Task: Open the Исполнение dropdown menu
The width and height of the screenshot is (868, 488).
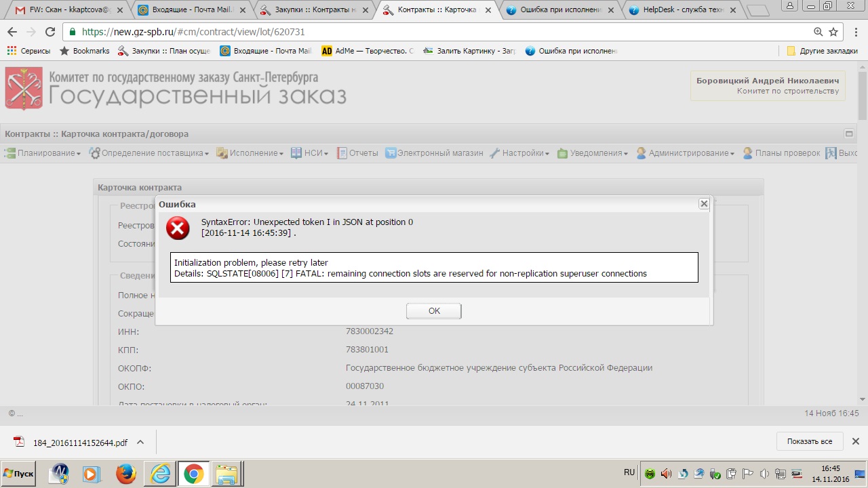Action: tap(250, 153)
